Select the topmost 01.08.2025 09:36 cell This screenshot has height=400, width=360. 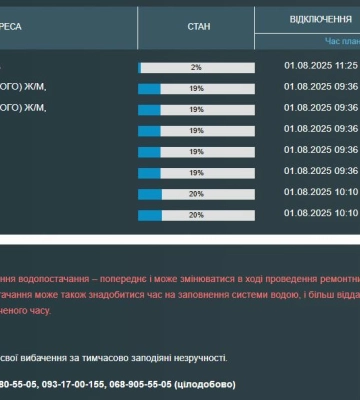[321, 87]
